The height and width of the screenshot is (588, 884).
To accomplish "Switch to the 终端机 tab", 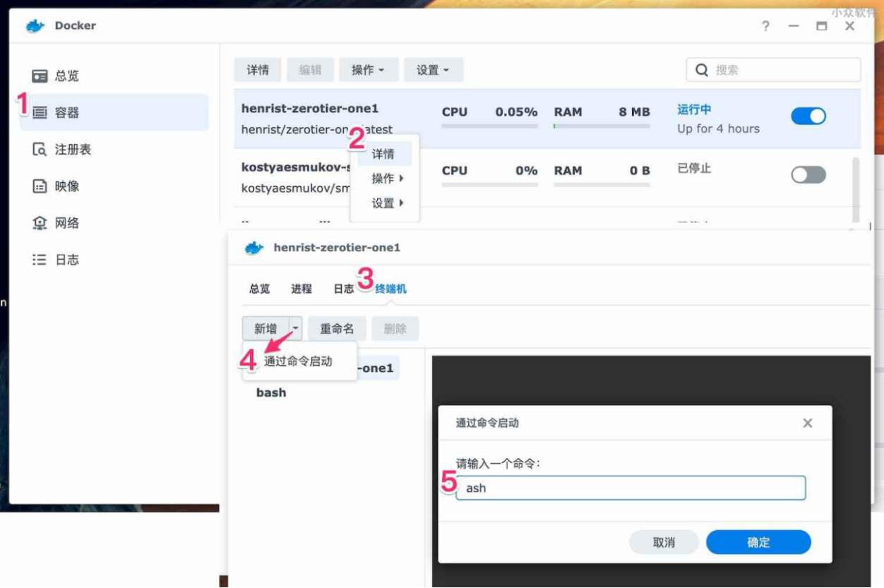I will (391, 289).
